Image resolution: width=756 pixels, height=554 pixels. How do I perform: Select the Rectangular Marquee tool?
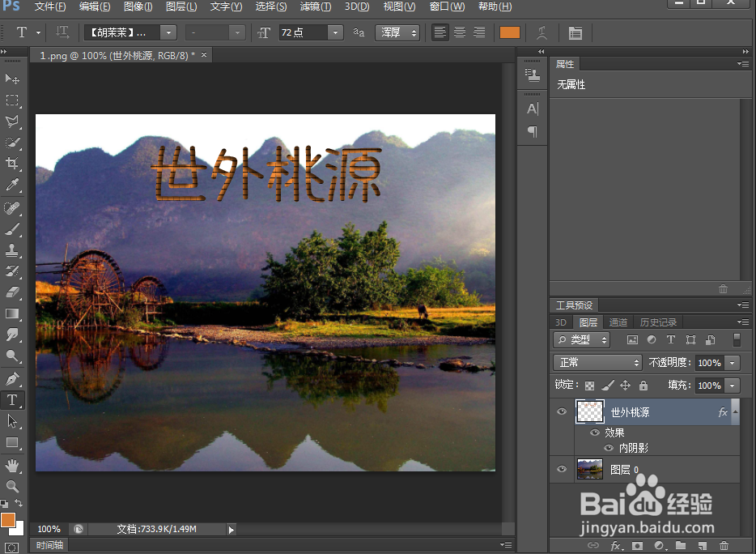(x=12, y=100)
